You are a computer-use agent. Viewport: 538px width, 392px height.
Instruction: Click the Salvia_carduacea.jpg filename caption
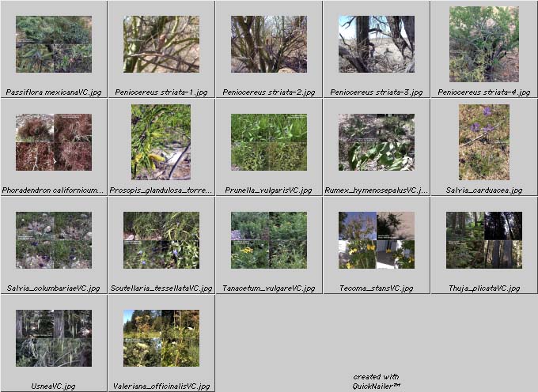pyautogui.click(x=484, y=190)
